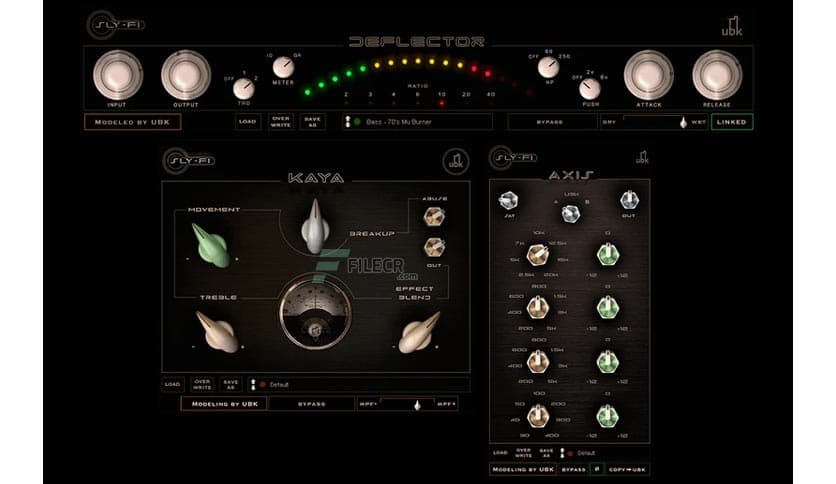Click the Sly-Fi logo on Deflector
This screenshot has width=836, height=484.
[x=116, y=25]
